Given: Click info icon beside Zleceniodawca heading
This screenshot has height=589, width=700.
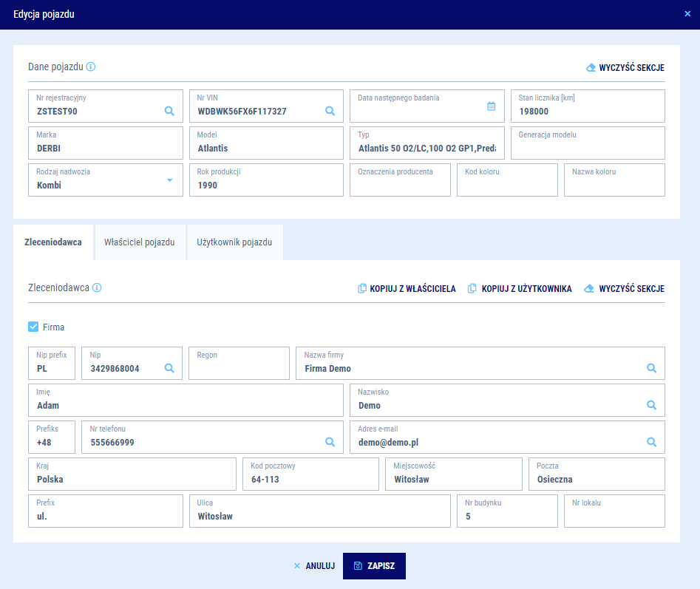Looking at the screenshot, I should pyautogui.click(x=97, y=287).
